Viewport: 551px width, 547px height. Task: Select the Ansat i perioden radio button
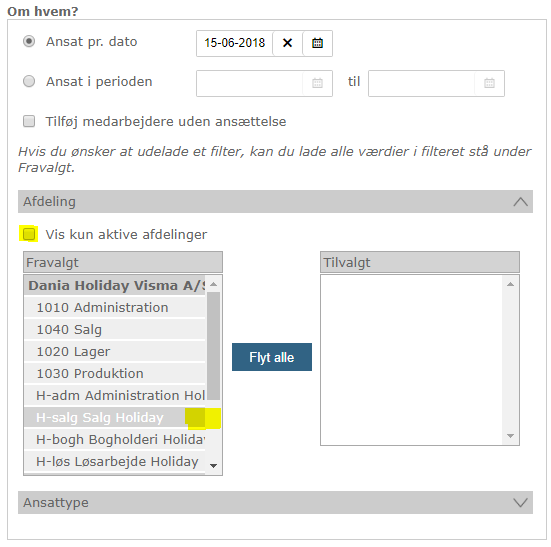29,82
